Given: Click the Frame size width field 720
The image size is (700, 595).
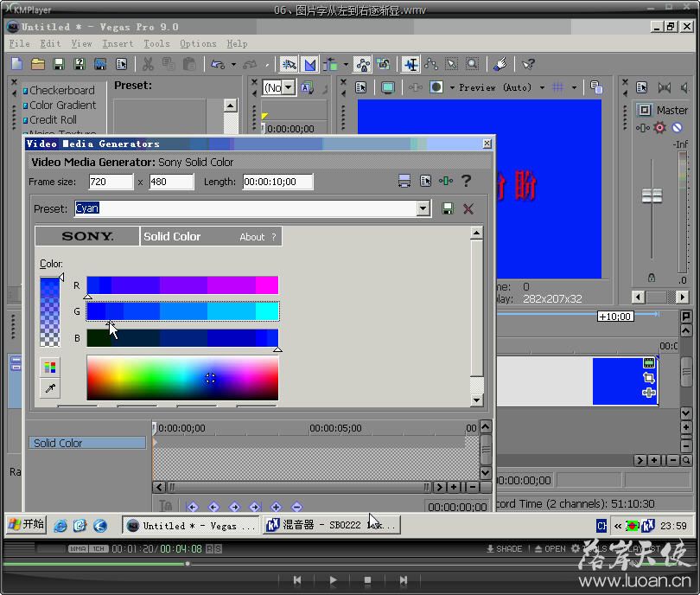Looking at the screenshot, I should tap(111, 182).
